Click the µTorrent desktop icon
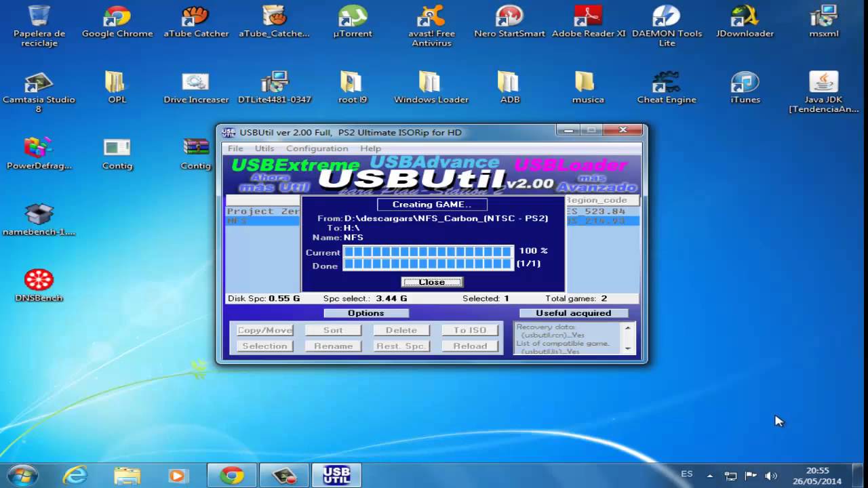The width and height of the screenshot is (868, 488). 352,22
